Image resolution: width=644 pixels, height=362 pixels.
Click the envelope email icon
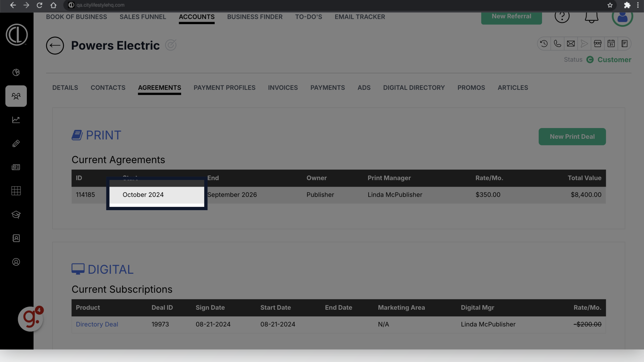[x=571, y=44]
